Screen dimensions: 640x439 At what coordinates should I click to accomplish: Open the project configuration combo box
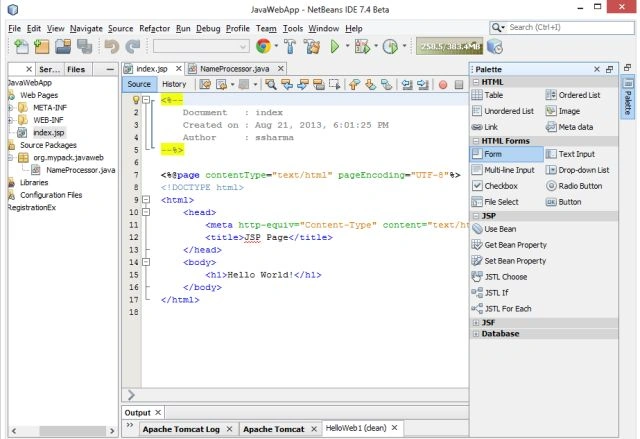point(201,47)
